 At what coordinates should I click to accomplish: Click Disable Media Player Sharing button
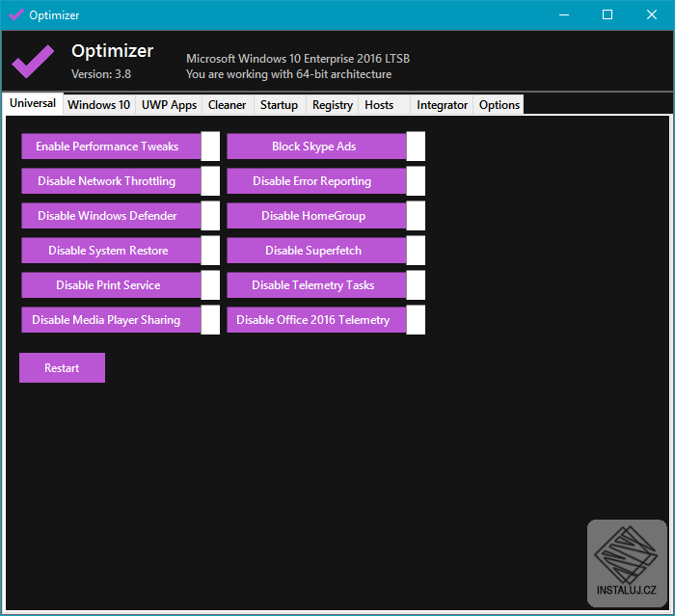111,320
